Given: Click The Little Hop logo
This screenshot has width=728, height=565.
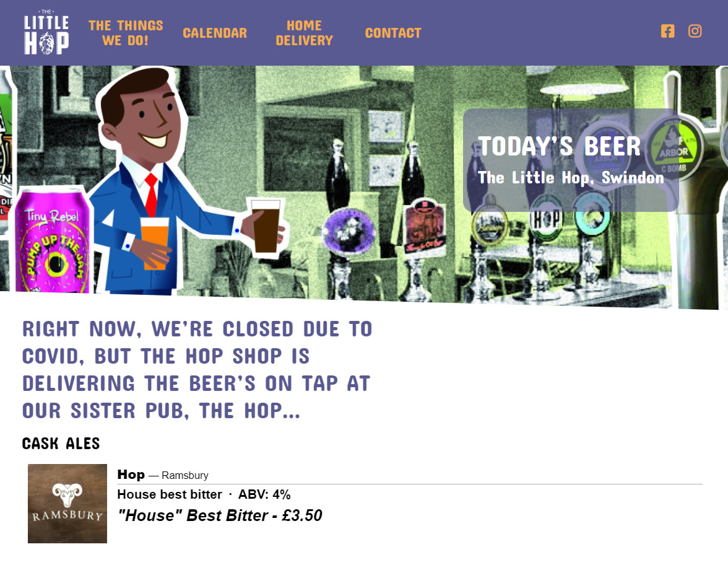Looking at the screenshot, I should pyautogui.click(x=46, y=32).
